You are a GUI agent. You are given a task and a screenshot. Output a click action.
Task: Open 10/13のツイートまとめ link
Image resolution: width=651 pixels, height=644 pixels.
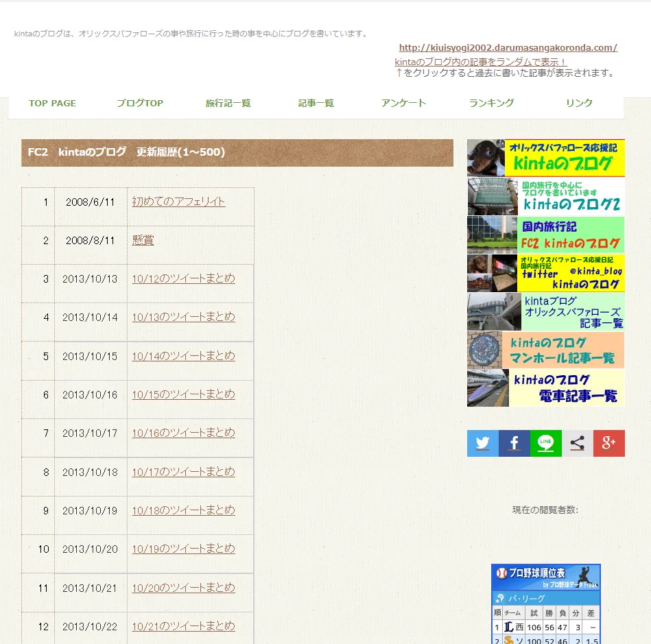point(184,317)
